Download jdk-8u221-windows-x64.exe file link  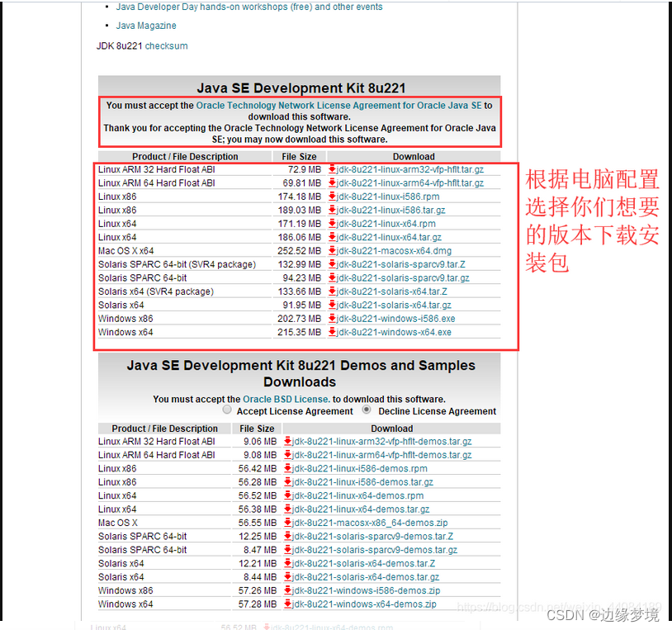(394, 332)
